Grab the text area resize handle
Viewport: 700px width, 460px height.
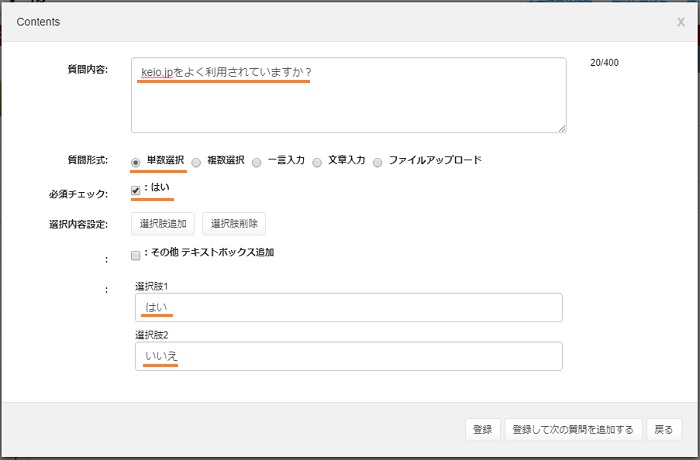562,128
